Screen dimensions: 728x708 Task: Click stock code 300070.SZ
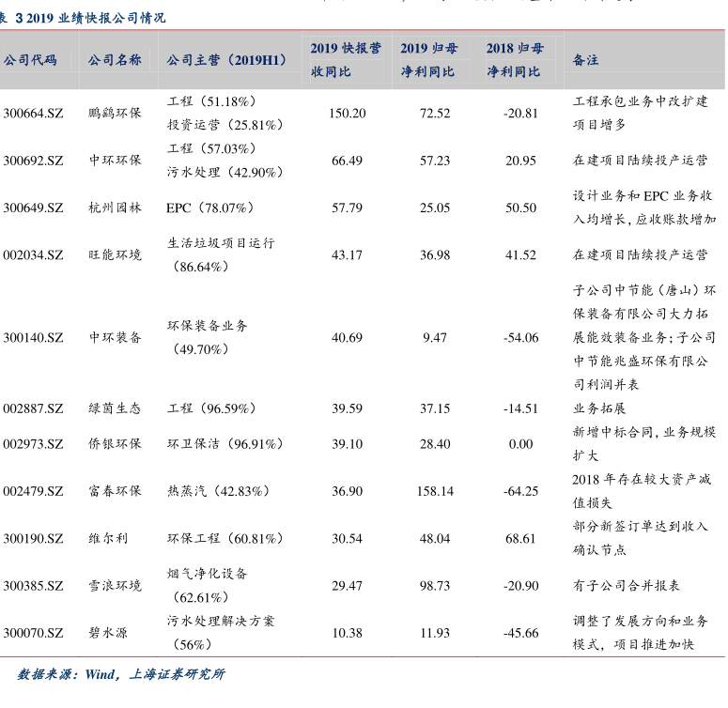(33, 633)
